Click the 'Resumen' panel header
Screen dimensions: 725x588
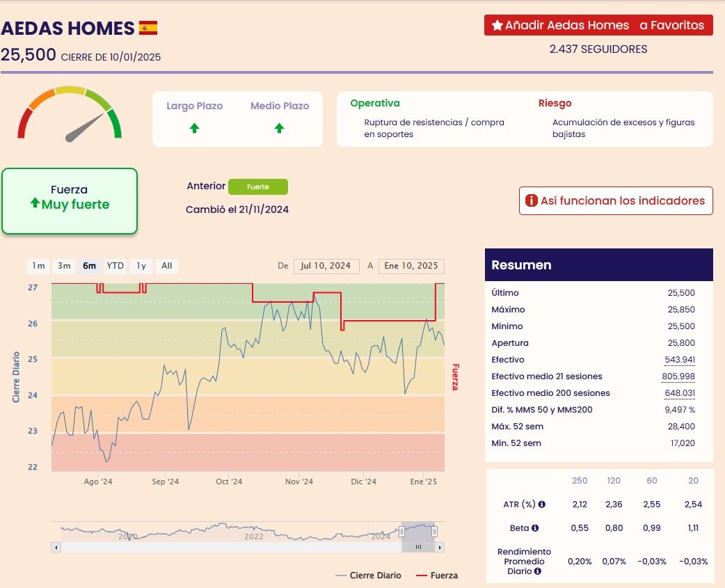(599, 265)
